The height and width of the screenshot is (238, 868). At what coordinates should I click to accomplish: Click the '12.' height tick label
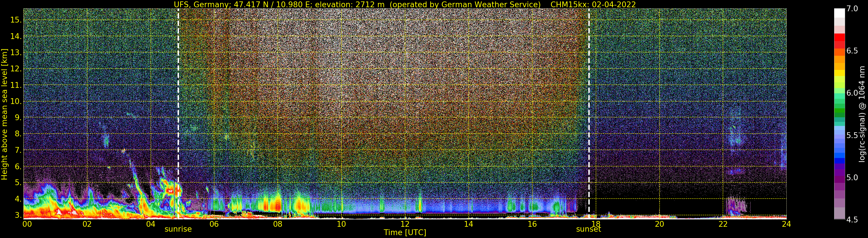coord(16,69)
